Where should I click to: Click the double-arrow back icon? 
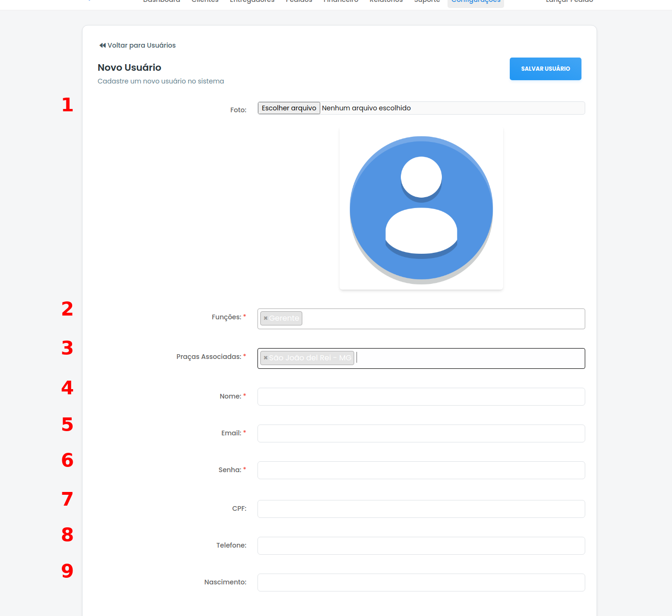click(x=102, y=46)
